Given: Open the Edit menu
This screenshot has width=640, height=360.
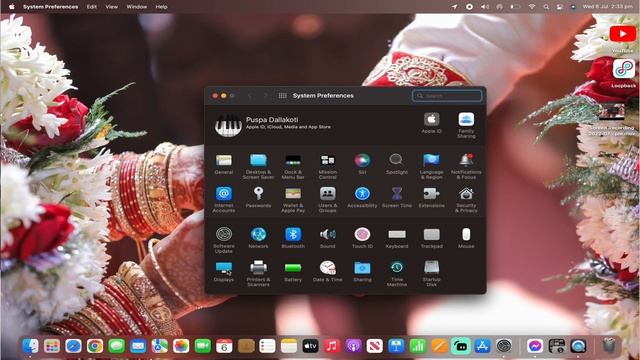Looking at the screenshot, I should tap(92, 7).
